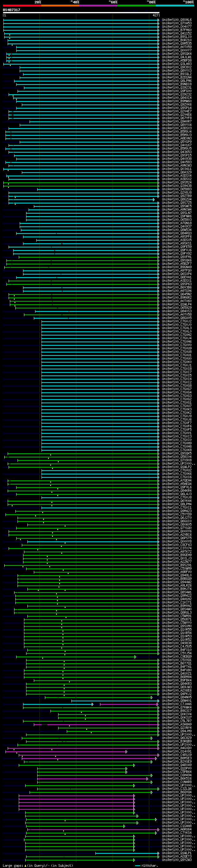
Task: Select the UniRef100_C7G0J2 label
Action: (177, 321)
